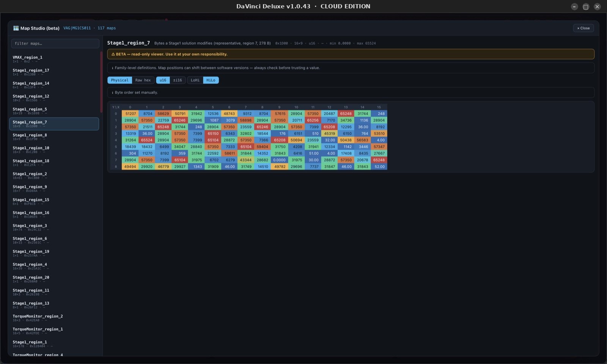607x364 pixels.
Task: Switch view to Physical values
Action: (120, 80)
